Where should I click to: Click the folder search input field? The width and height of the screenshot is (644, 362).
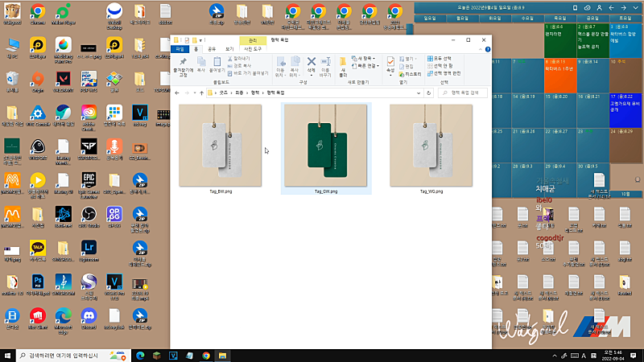click(x=465, y=93)
